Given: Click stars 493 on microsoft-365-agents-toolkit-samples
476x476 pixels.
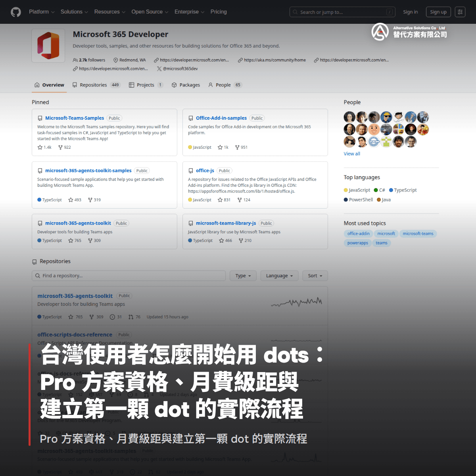Looking at the screenshot, I should (75, 200).
